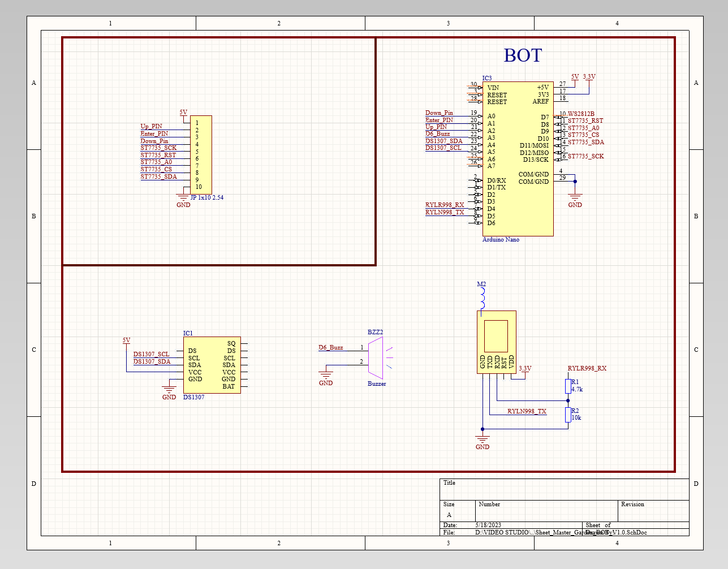728x569 pixels.
Task: Click GND symbol next to Arduino COM/GND pins
Action: click(575, 199)
